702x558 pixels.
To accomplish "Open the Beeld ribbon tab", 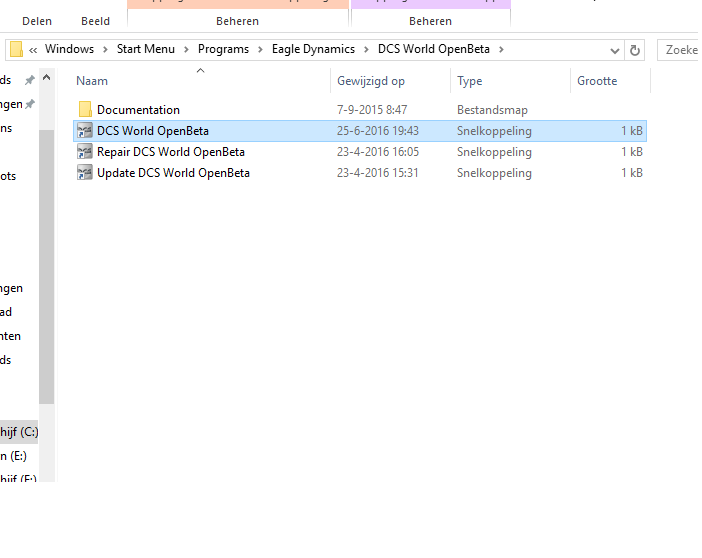I will click(x=95, y=21).
